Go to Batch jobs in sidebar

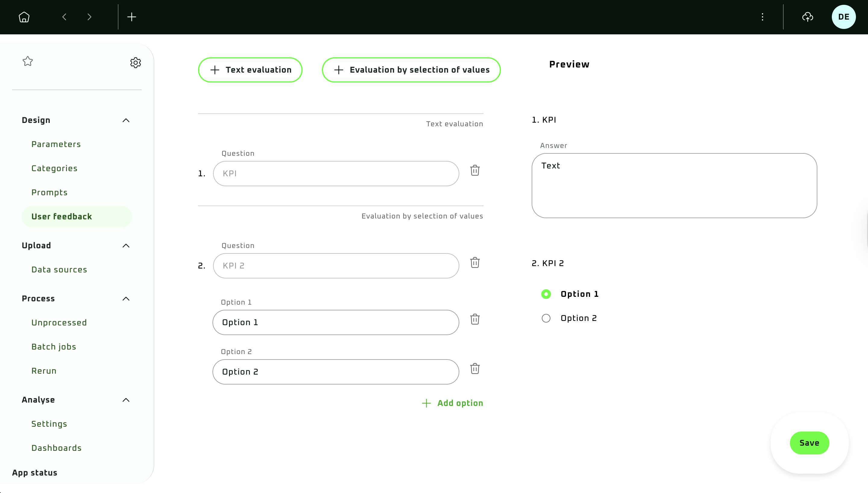coord(53,347)
